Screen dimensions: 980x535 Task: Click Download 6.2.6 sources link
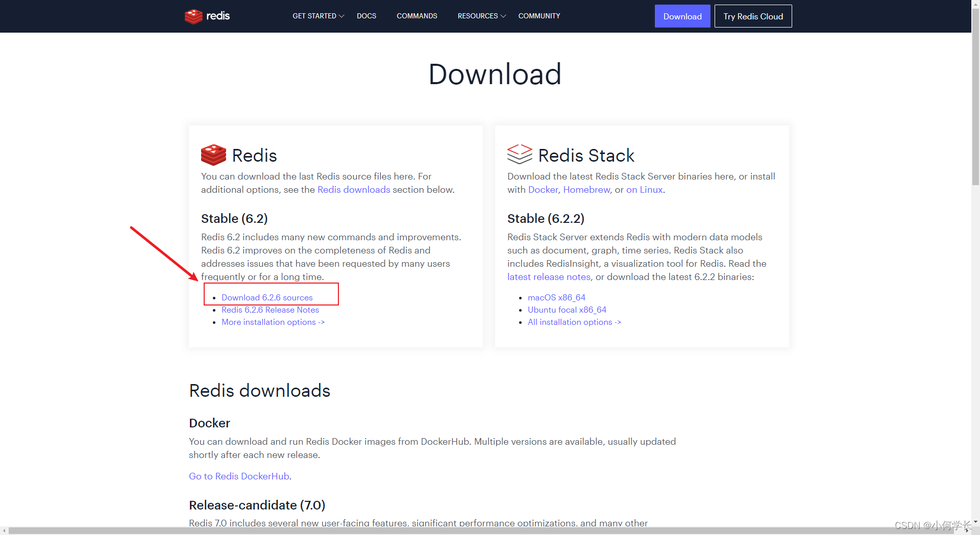pos(267,297)
